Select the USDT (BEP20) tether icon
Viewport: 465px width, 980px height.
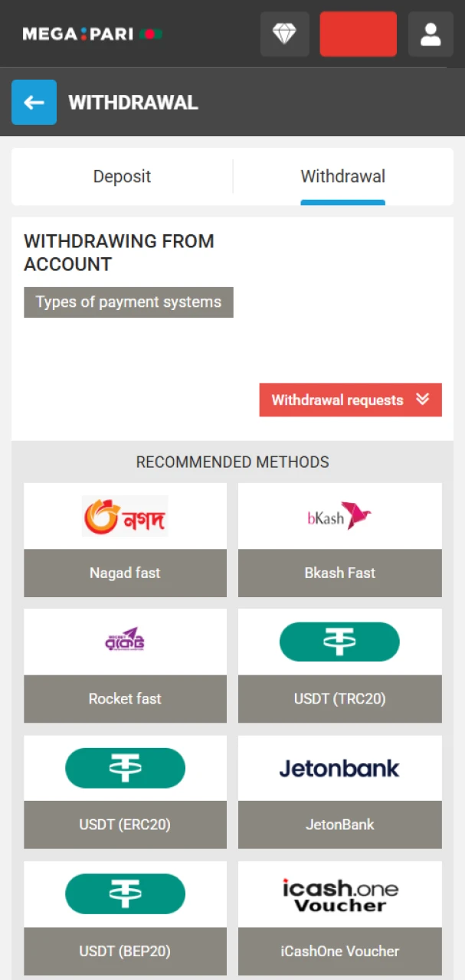(x=125, y=893)
